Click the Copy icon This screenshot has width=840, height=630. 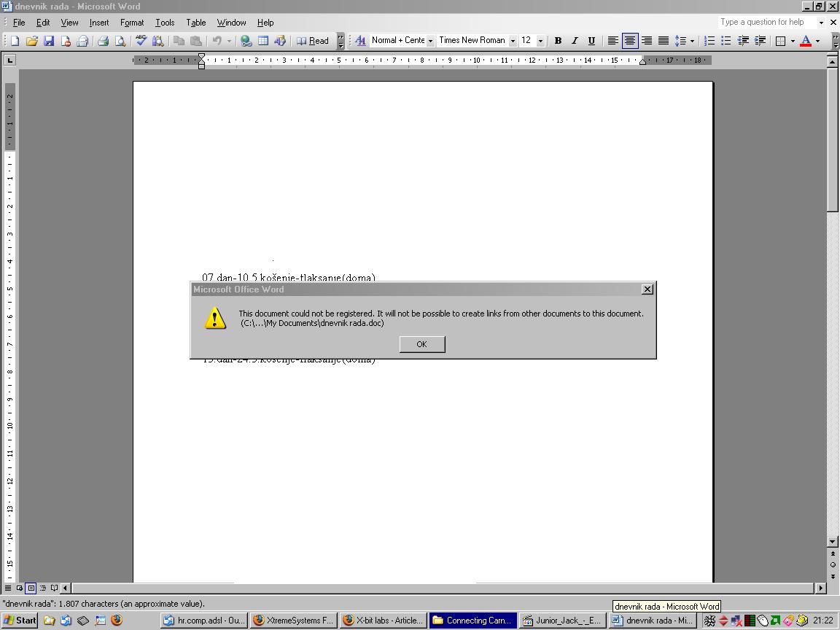[x=179, y=41]
